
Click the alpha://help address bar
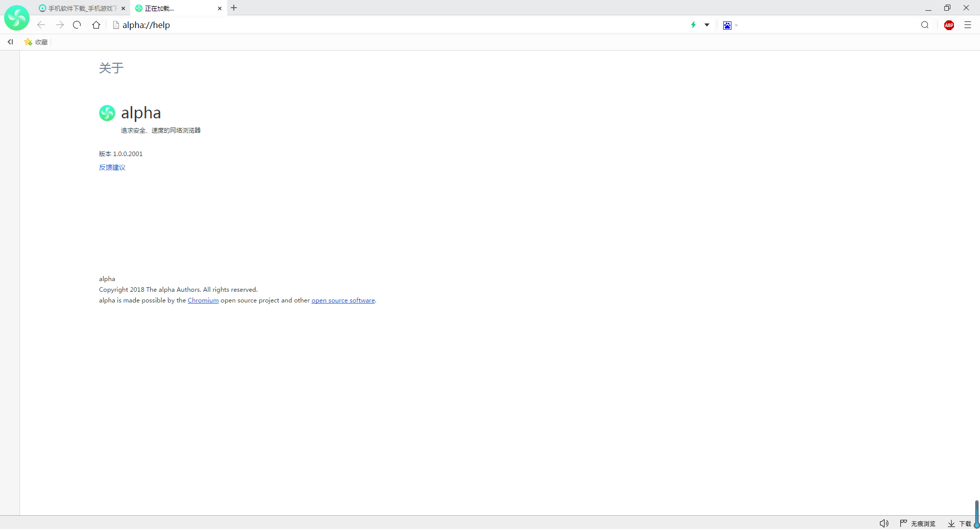pyautogui.click(x=398, y=25)
